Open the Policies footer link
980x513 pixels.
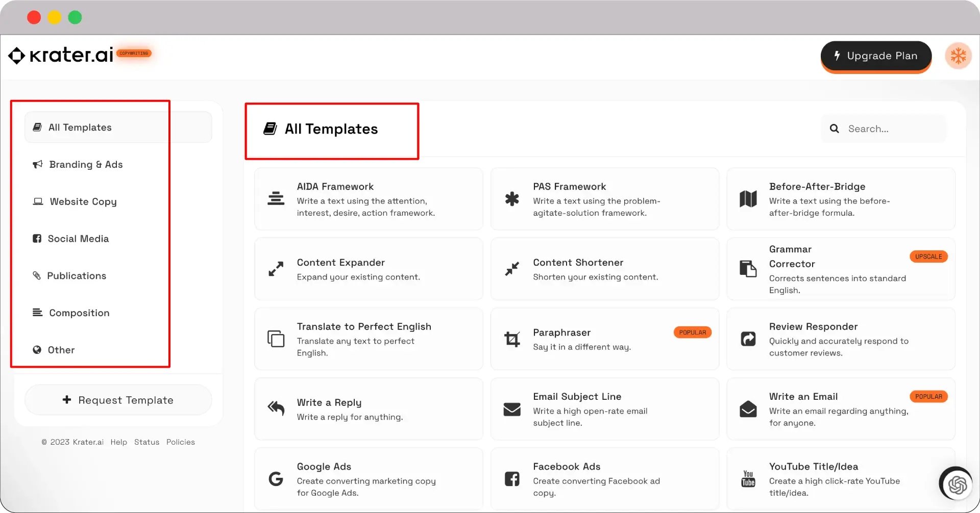pos(181,442)
